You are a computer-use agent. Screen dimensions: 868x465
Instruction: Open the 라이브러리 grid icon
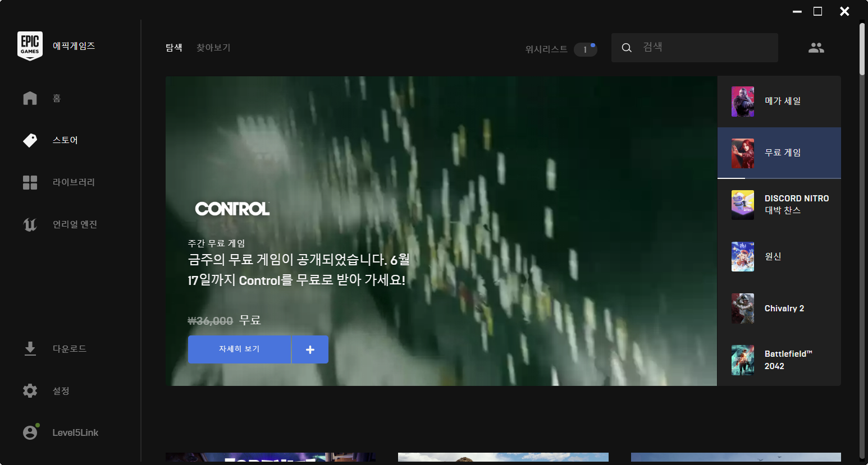click(30, 182)
